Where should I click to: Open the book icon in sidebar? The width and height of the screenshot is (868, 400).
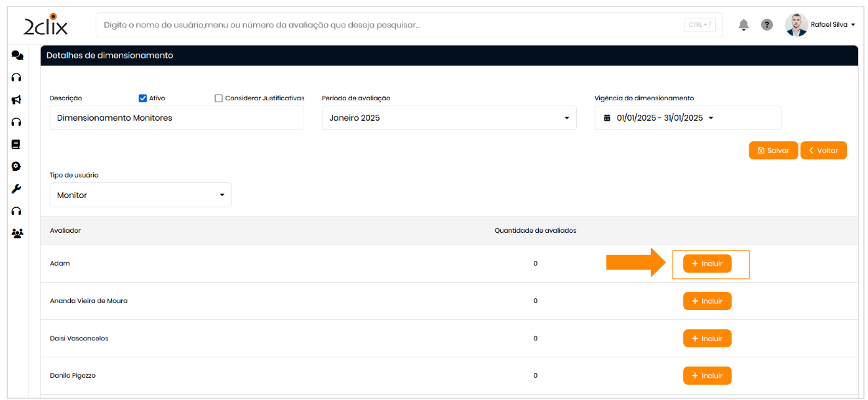[16, 144]
